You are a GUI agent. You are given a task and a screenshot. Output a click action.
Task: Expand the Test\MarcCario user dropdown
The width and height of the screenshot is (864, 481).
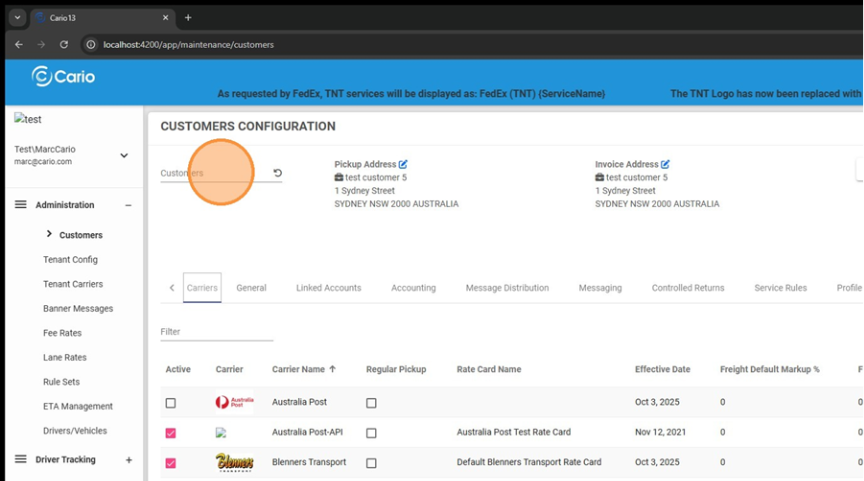124,155
